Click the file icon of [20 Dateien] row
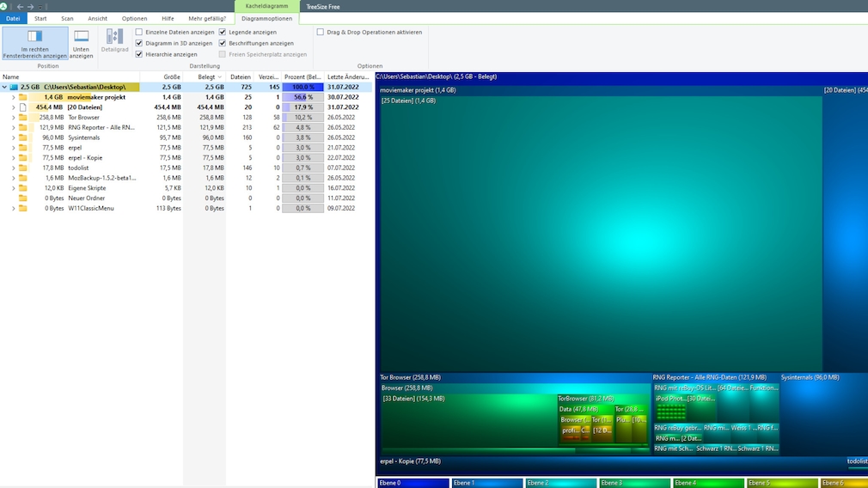This screenshot has height=488, width=868. click(23, 107)
